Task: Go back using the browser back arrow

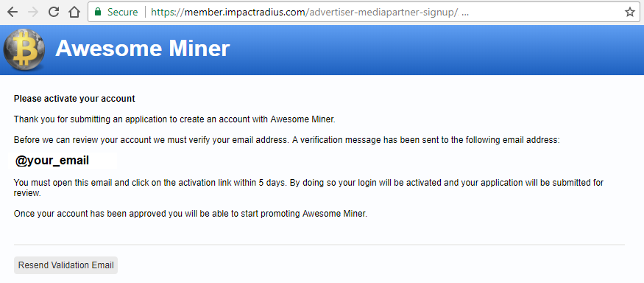Action: (x=13, y=12)
